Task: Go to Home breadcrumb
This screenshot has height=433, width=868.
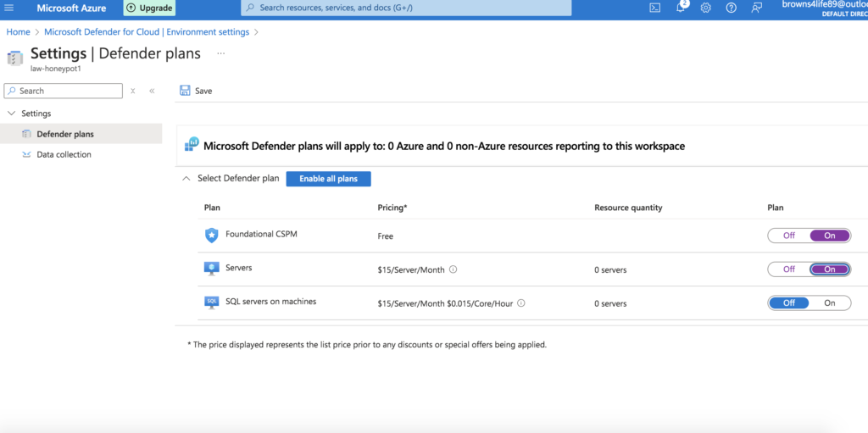Action: (19, 31)
